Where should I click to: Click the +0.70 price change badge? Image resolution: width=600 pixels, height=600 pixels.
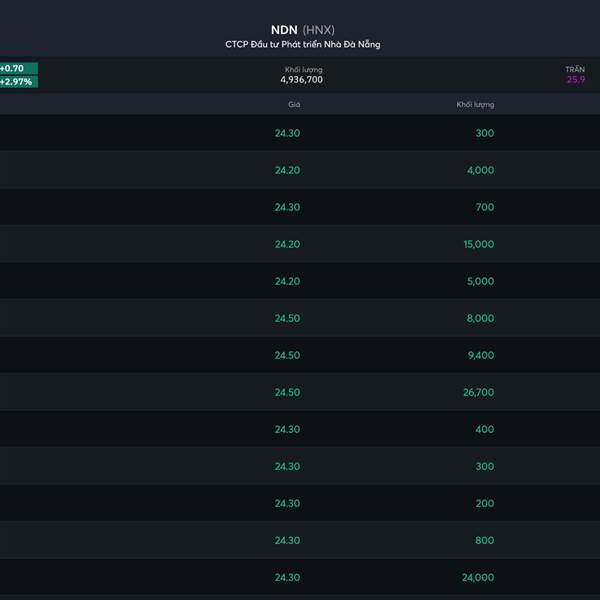point(18,68)
